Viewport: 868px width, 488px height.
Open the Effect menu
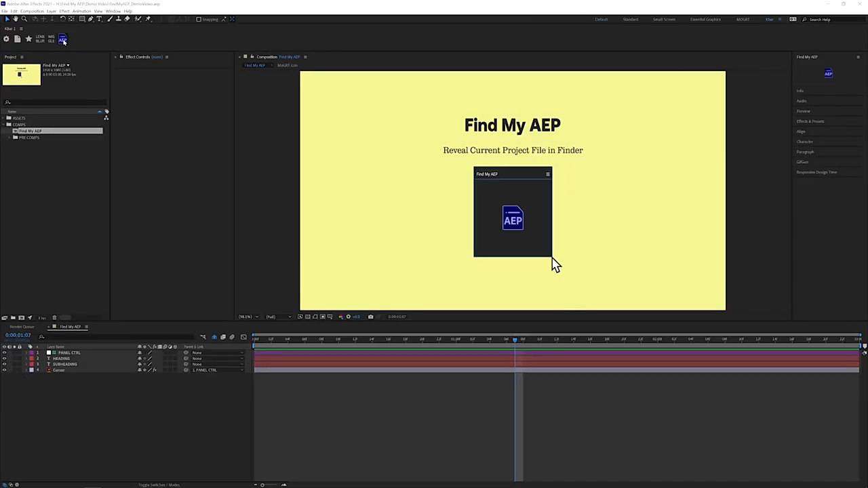(64, 12)
